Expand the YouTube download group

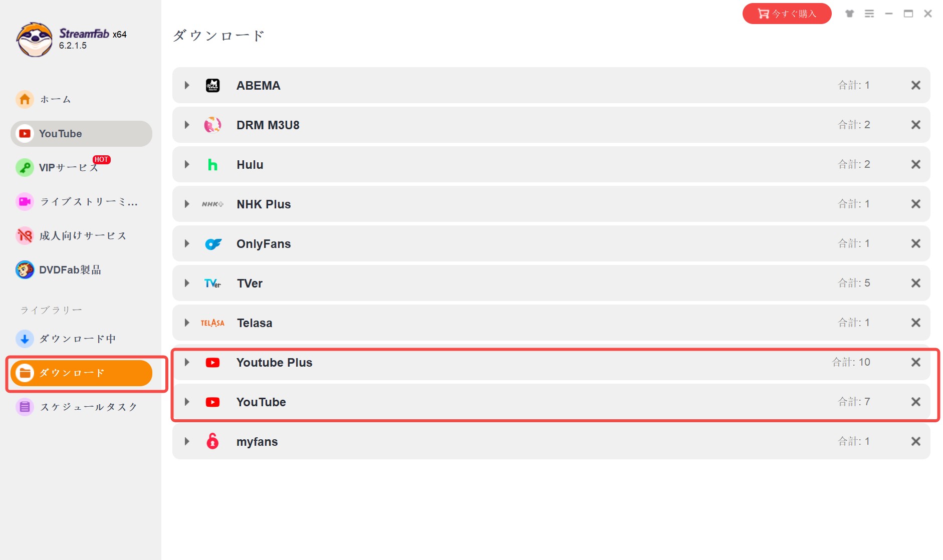tap(187, 402)
